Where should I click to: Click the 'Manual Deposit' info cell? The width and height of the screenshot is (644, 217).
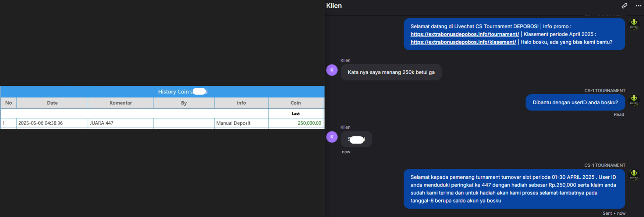coord(242,123)
